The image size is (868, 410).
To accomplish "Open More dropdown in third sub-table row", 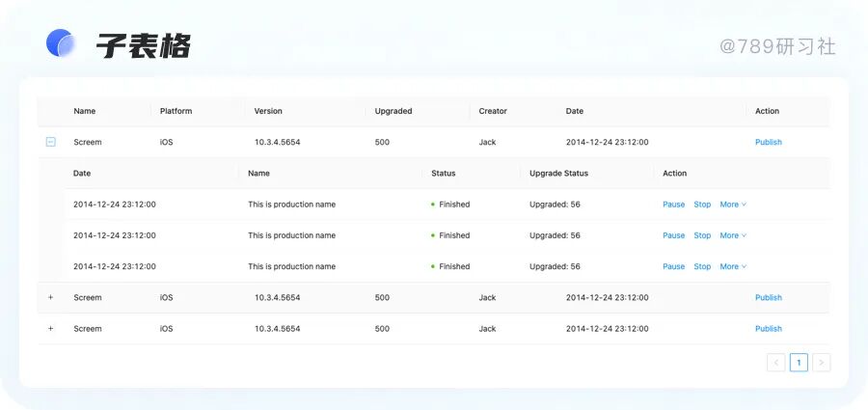I will pyautogui.click(x=733, y=266).
